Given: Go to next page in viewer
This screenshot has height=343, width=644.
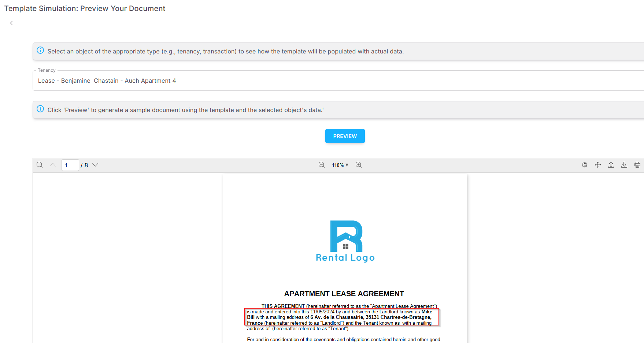Looking at the screenshot, I should click(95, 165).
